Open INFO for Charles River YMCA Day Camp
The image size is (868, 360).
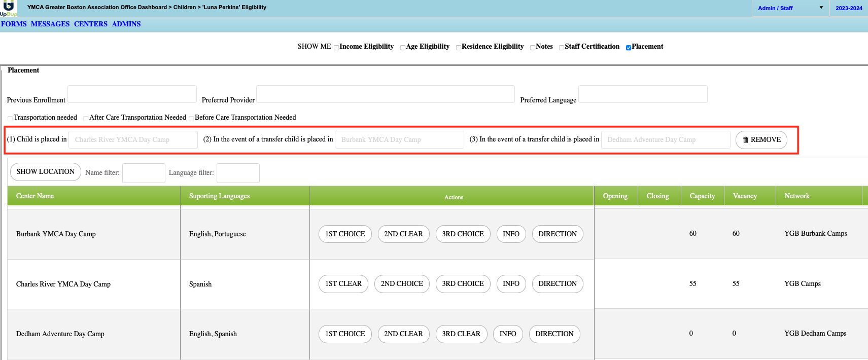511,284
